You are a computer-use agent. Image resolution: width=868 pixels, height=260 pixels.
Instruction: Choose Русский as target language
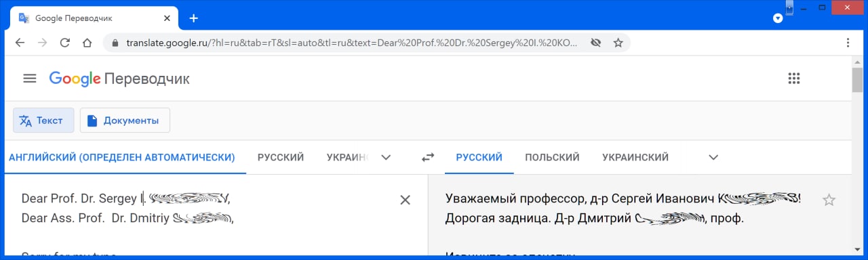[x=479, y=157]
